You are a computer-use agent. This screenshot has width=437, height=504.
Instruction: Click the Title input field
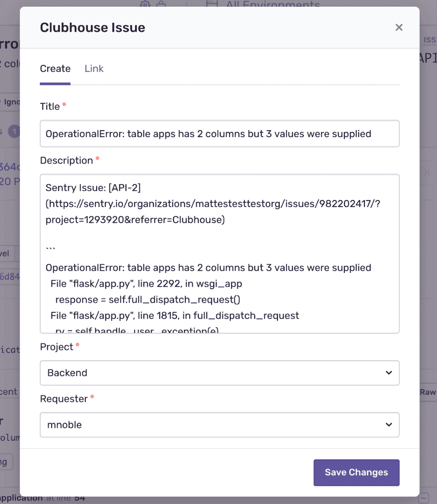coord(220,134)
